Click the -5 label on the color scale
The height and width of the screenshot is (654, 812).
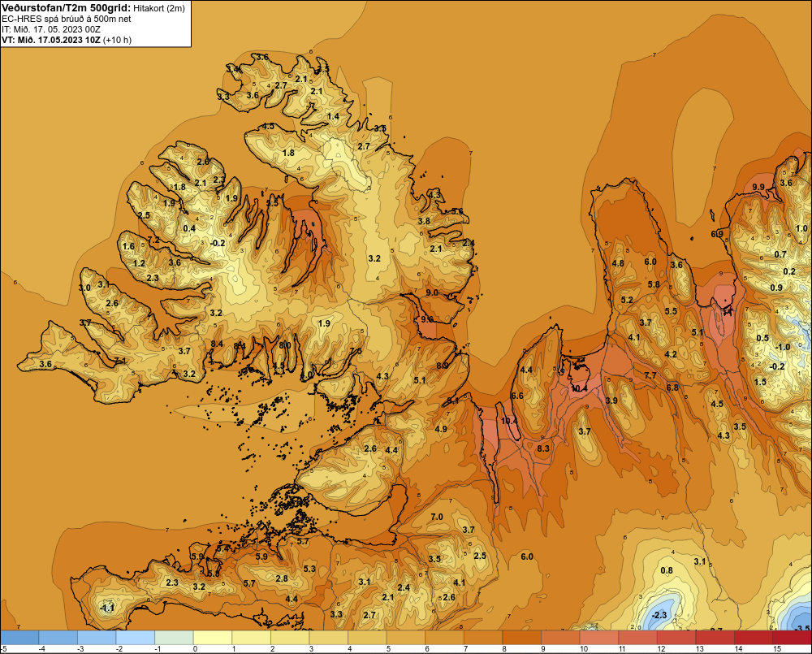[x=3, y=649]
